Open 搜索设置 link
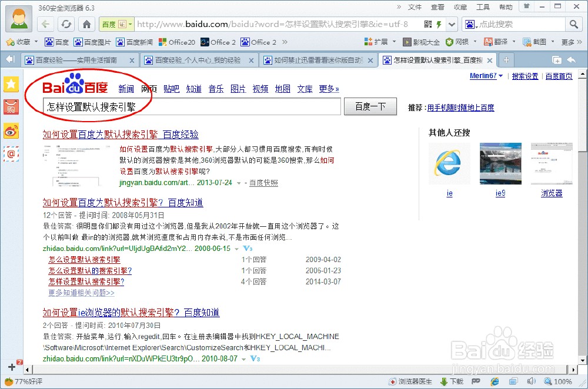This screenshot has width=588, height=389. coord(525,76)
